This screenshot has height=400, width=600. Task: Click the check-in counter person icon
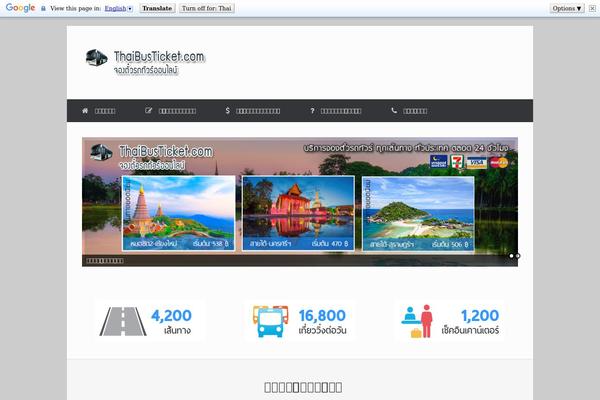[x=417, y=321]
